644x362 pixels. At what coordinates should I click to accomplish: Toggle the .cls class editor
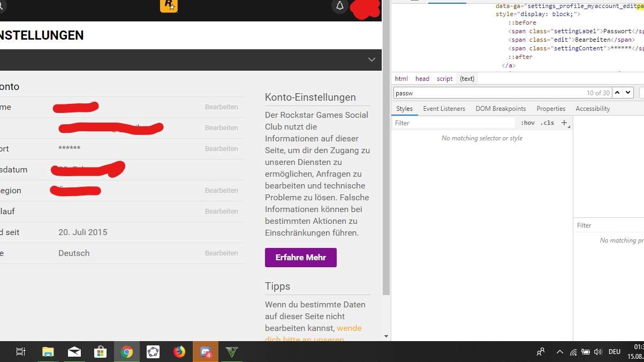point(548,123)
